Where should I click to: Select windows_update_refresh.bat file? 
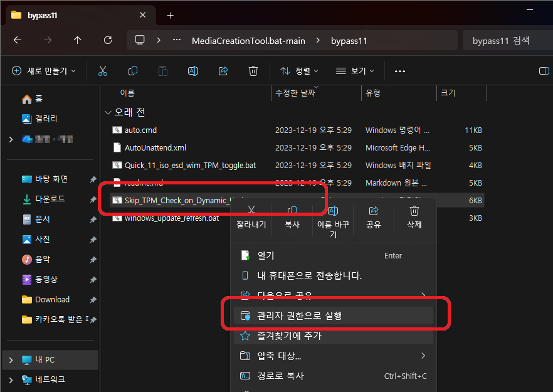pyautogui.click(x=171, y=218)
